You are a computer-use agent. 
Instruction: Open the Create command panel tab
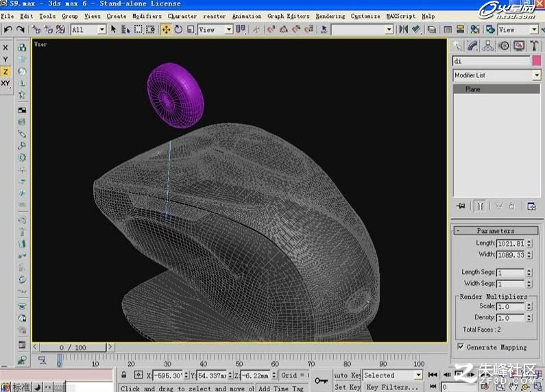click(x=458, y=46)
